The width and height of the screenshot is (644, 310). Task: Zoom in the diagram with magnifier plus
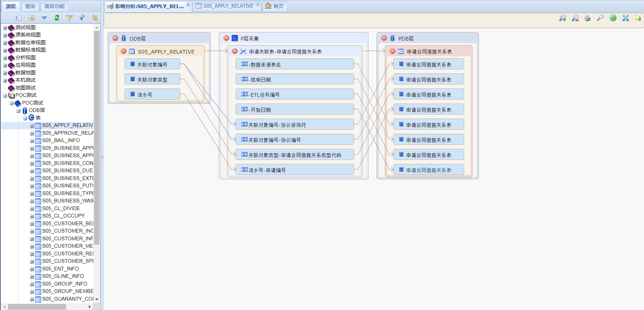[563, 18]
